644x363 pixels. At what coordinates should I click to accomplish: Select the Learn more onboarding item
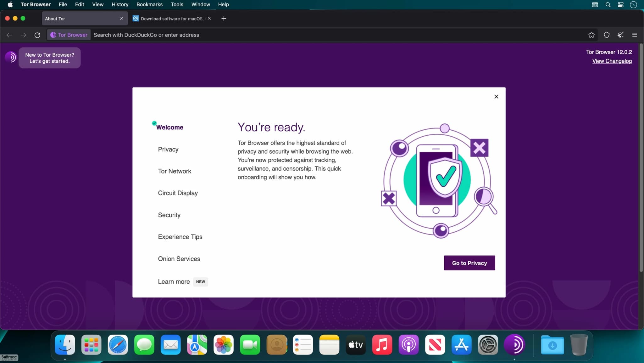coord(174,282)
